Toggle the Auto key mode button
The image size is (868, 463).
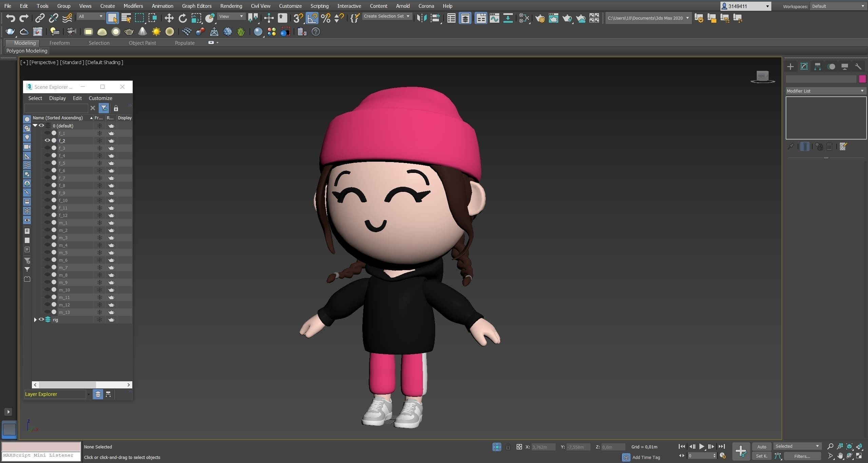point(761,447)
